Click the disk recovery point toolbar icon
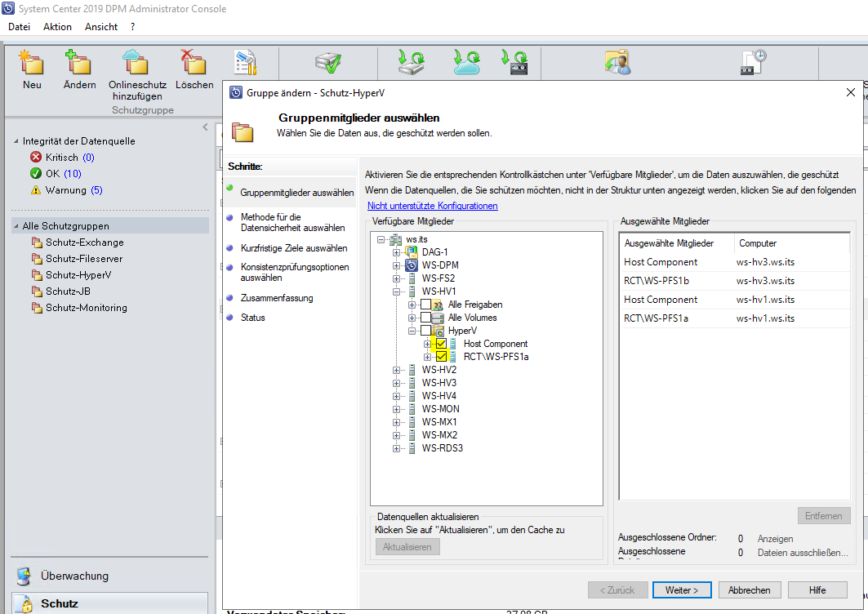 point(412,62)
